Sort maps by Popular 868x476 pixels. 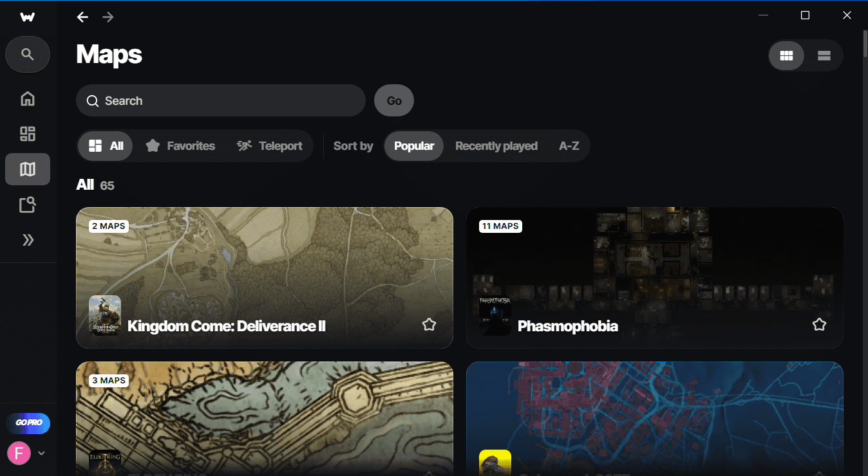[414, 146]
